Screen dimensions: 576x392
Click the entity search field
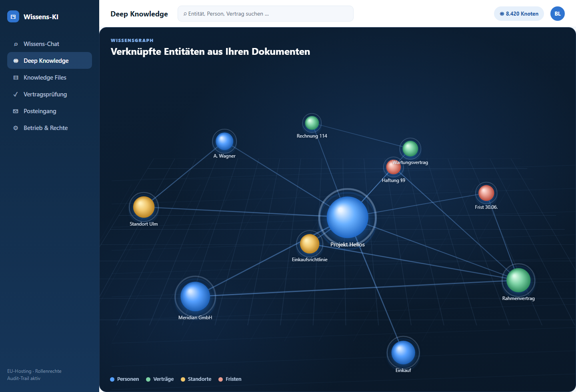(x=266, y=14)
